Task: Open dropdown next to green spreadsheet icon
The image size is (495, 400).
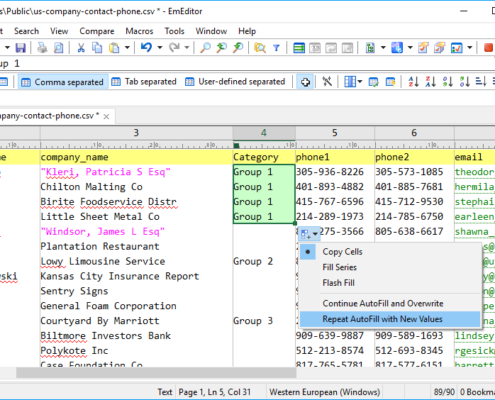Action: pos(383,48)
